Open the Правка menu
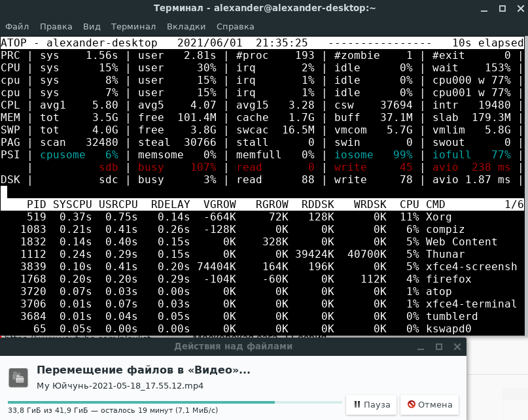Image resolution: width=528 pixels, height=420 pixels. 56,27
